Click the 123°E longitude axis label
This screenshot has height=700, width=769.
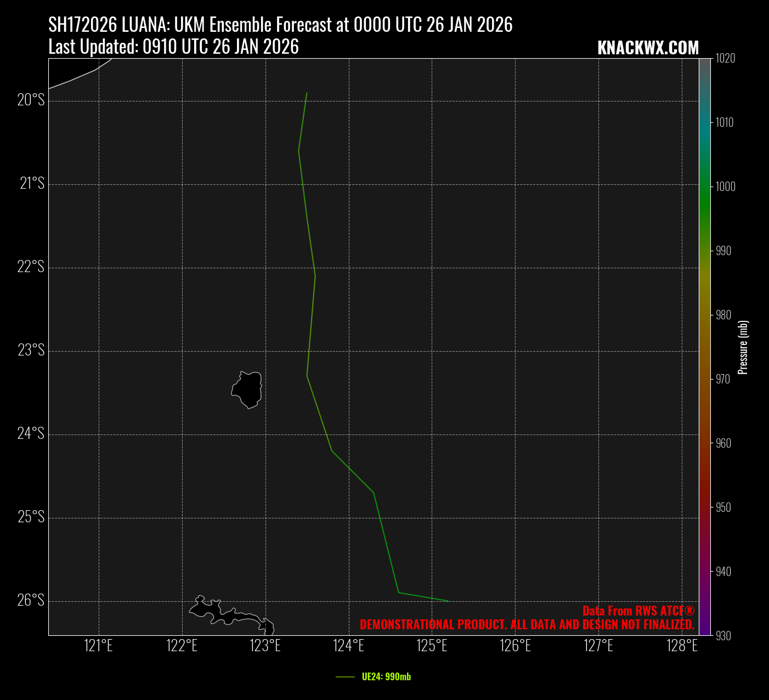[265, 646]
